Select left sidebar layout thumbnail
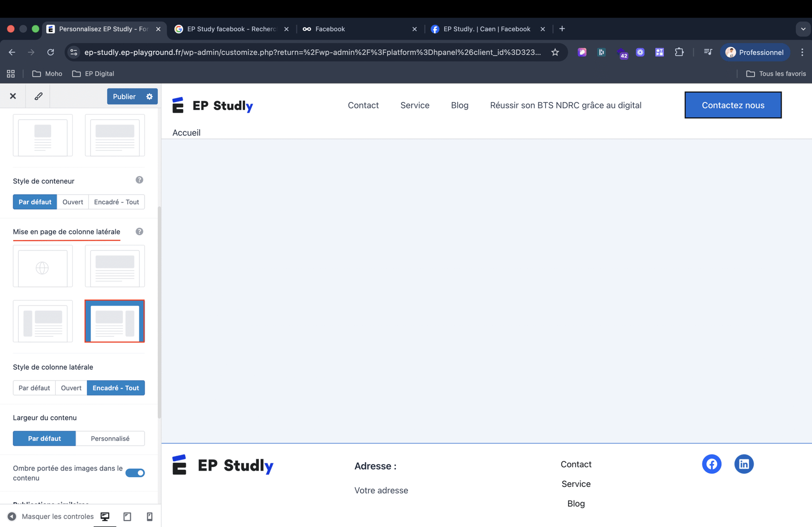The image size is (812, 527). click(43, 321)
